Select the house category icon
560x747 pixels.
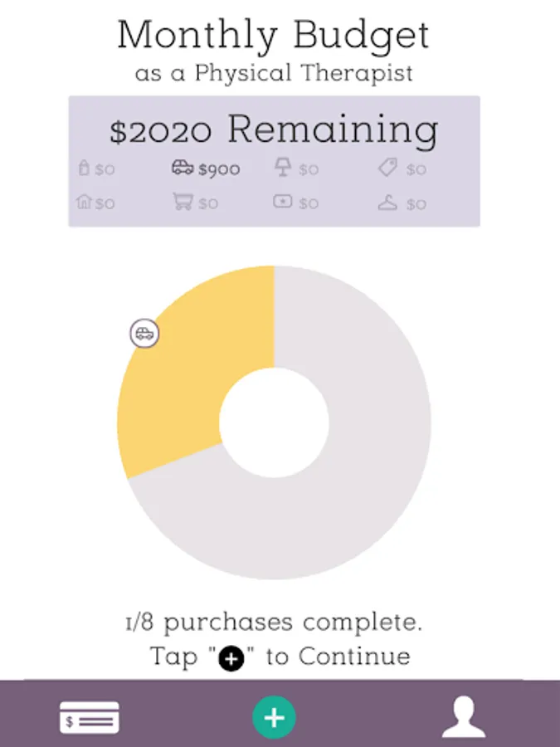(84, 203)
